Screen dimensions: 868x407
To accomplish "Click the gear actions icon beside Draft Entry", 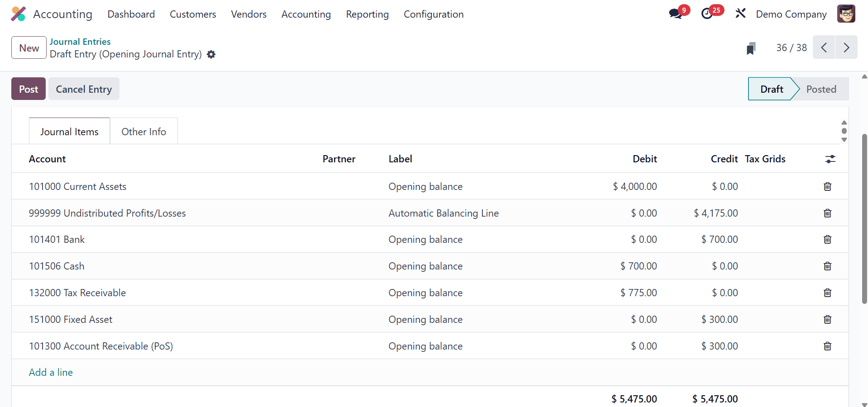I will click(x=211, y=54).
